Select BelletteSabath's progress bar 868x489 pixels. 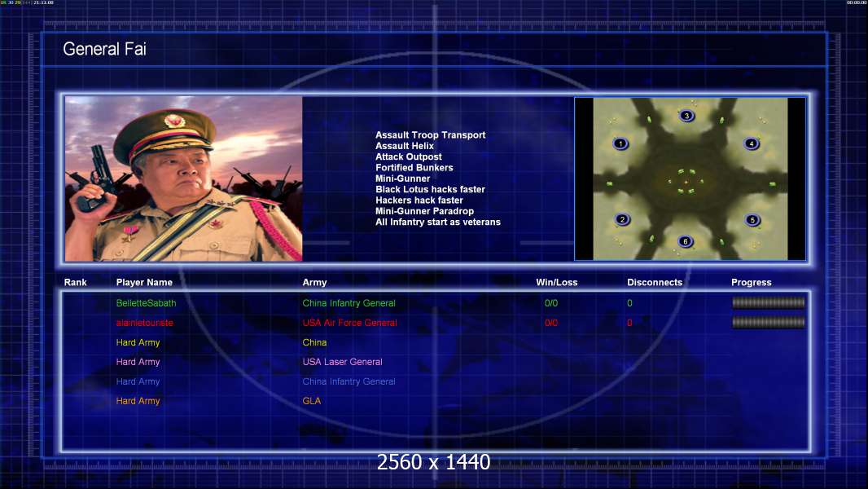click(769, 302)
